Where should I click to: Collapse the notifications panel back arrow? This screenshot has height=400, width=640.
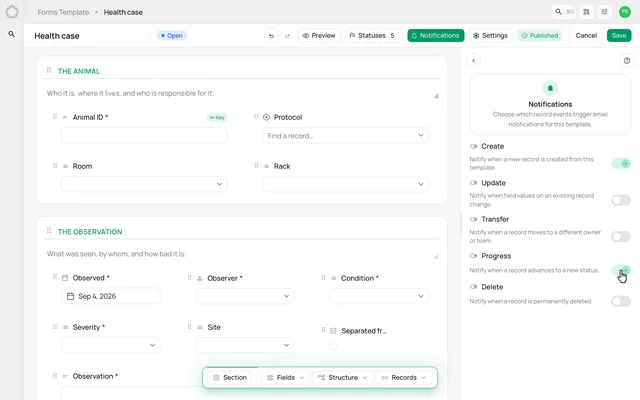[x=473, y=61]
